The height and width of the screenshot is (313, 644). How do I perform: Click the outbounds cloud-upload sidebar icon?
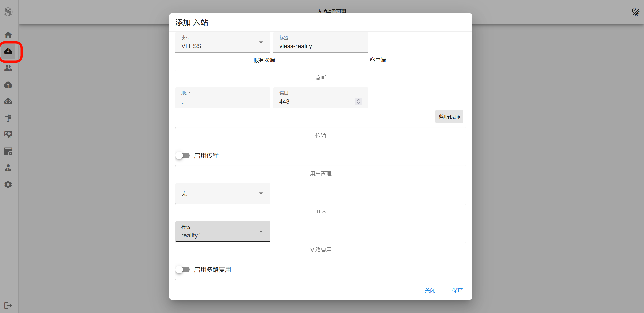pyautogui.click(x=8, y=85)
